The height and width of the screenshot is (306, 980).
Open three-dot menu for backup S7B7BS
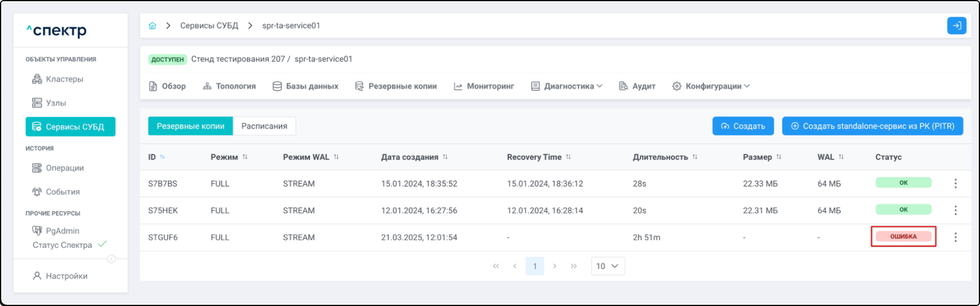(x=955, y=184)
